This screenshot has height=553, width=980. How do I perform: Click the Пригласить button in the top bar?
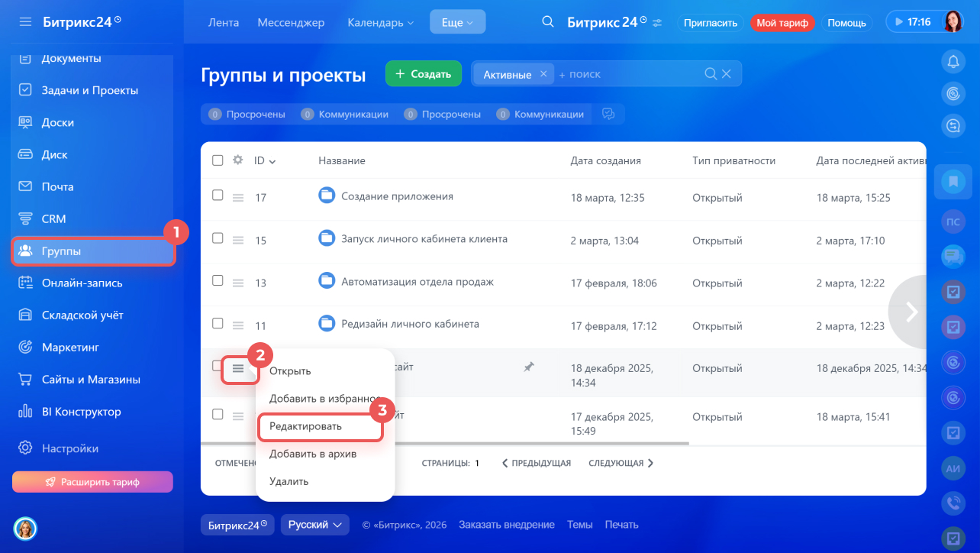(x=710, y=22)
